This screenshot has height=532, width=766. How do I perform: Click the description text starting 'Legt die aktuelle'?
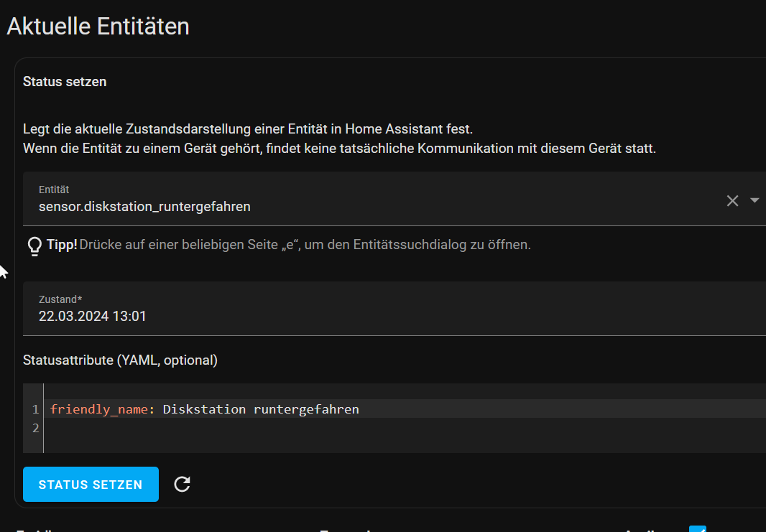pyautogui.click(x=248, y=130)
